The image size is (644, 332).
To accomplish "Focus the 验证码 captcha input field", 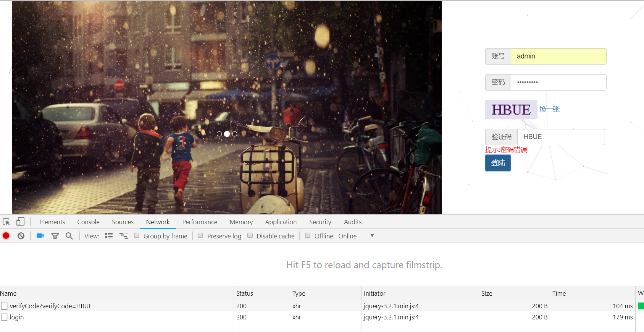I will point(561,137).
